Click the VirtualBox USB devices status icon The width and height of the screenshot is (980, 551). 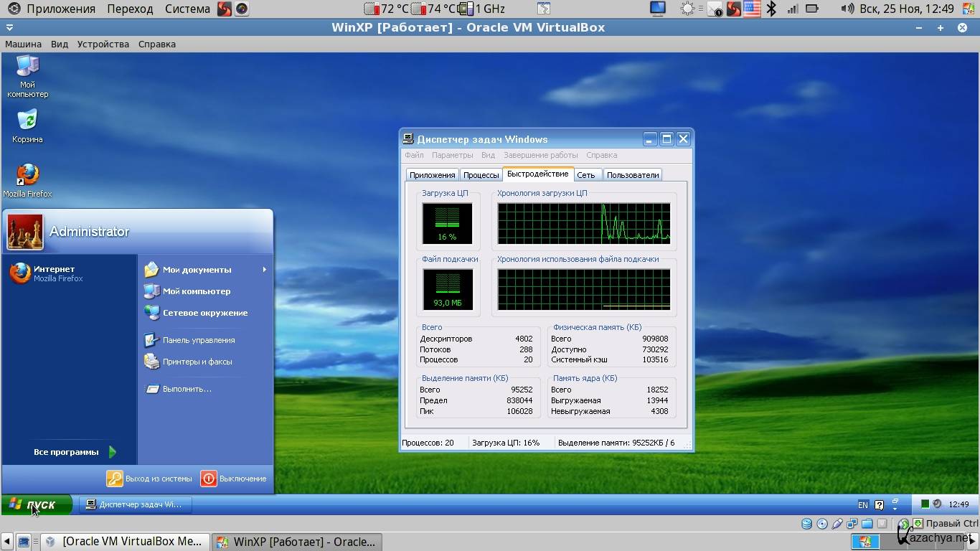click(837, 524)
